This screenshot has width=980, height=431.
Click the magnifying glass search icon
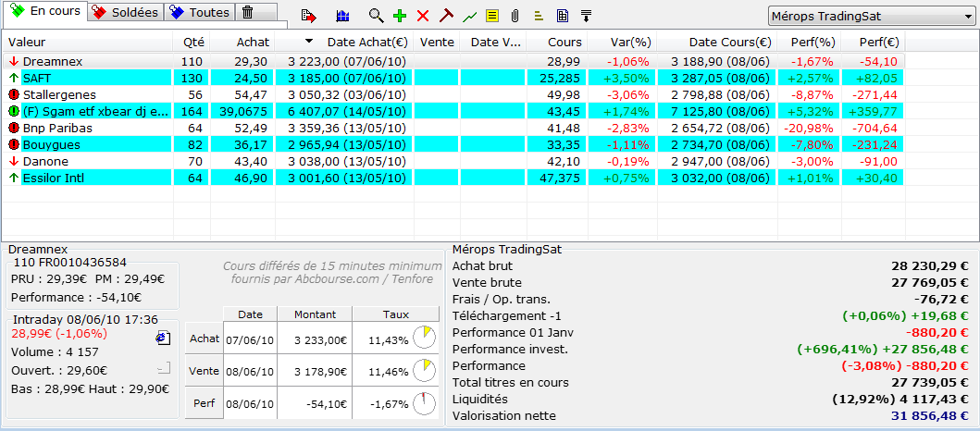[376, 17]
